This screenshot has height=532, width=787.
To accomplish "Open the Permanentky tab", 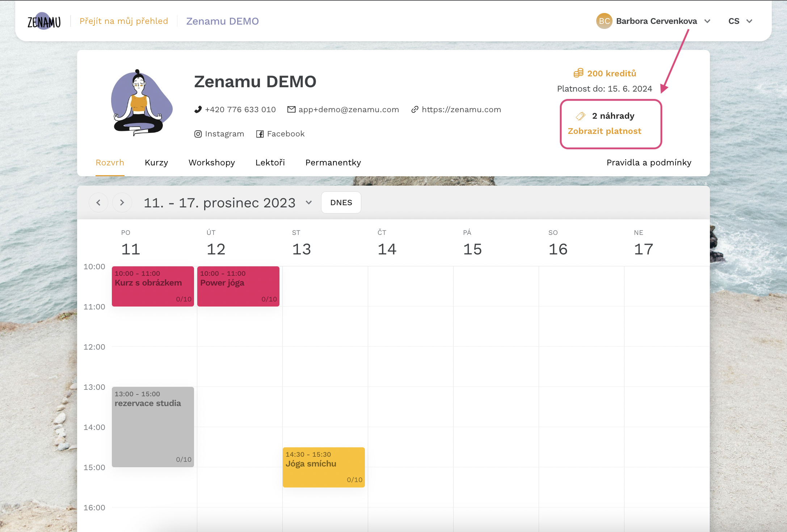I will click(333, 163).
